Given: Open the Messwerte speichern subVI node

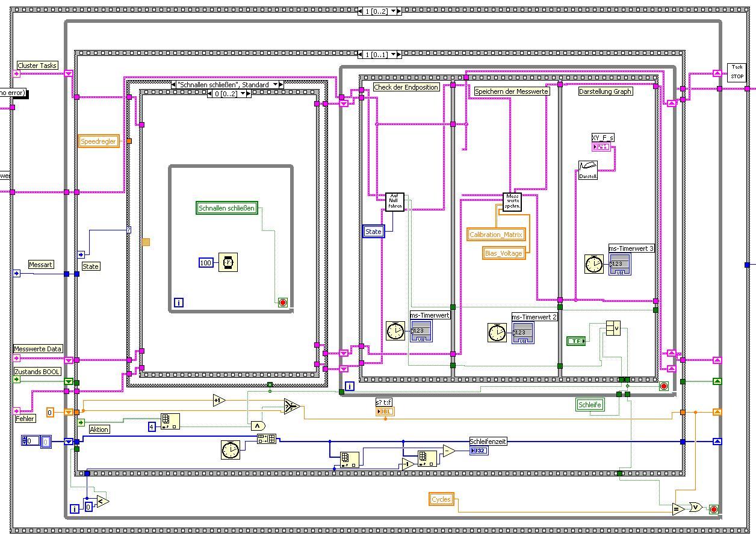Looking at the screenshot, I should click(512, 202).
